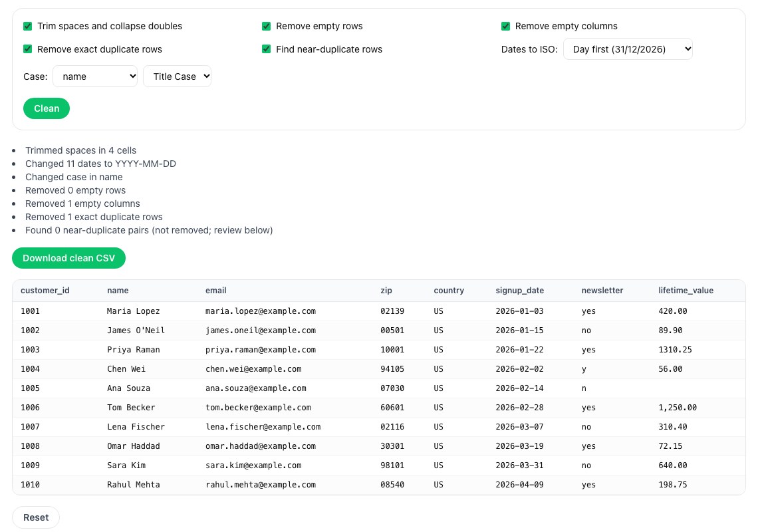The image size is (758, 532).
Task: Click signup date 2026-02-14
Action: point(520,388)
